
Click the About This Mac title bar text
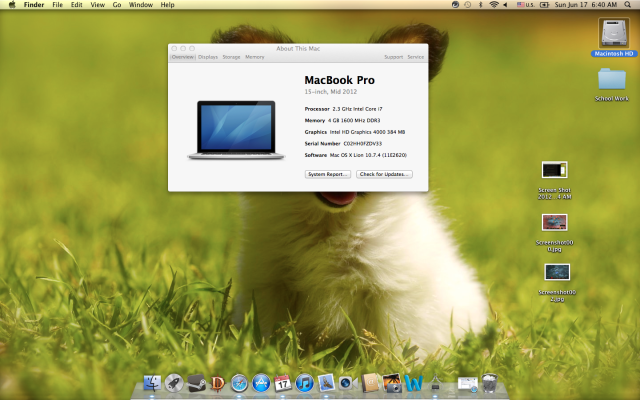tap(298, 49)
